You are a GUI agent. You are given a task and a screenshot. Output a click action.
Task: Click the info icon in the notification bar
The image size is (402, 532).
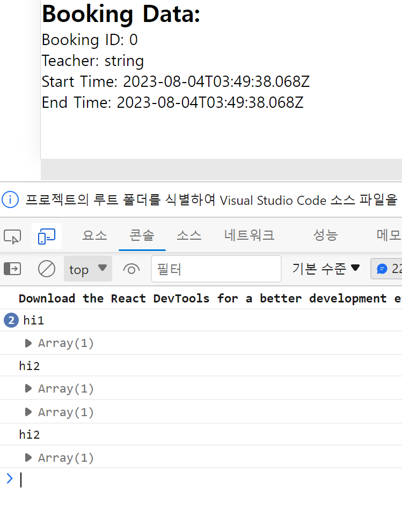[10, 200]
